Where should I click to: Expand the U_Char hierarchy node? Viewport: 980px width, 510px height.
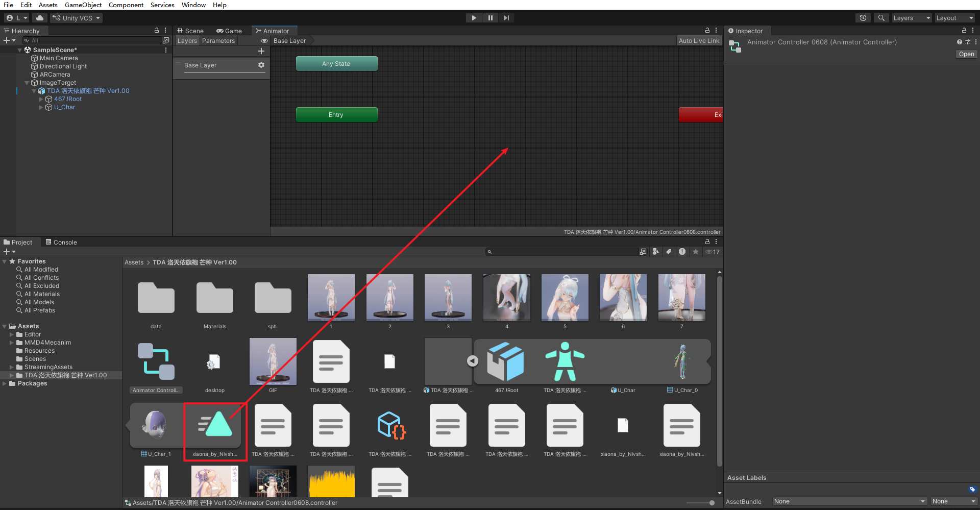click(x=41, y=107)
